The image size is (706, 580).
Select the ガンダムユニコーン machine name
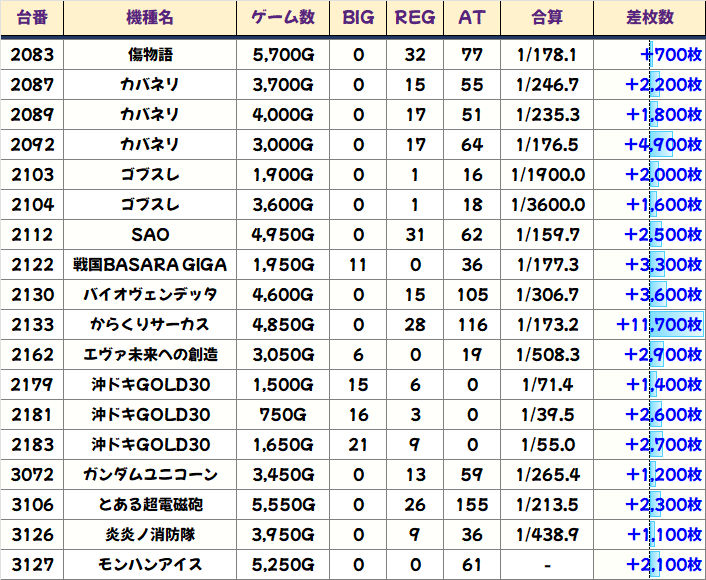[149, 475]
